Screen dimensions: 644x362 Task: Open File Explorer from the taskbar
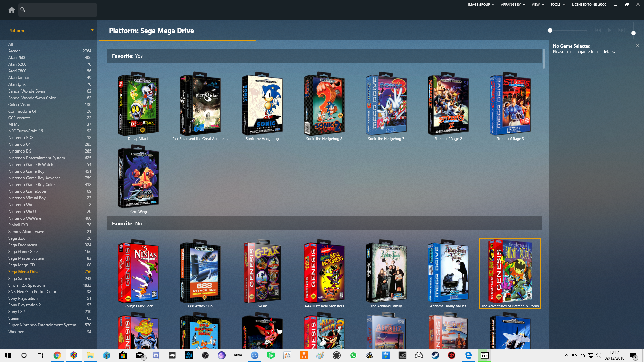90,355
